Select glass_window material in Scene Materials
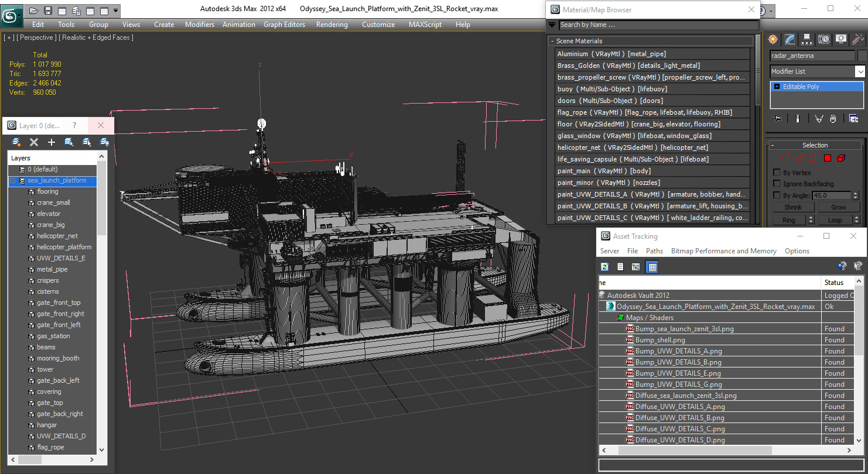Screen dimensions: 868x474 pos(652,136)
